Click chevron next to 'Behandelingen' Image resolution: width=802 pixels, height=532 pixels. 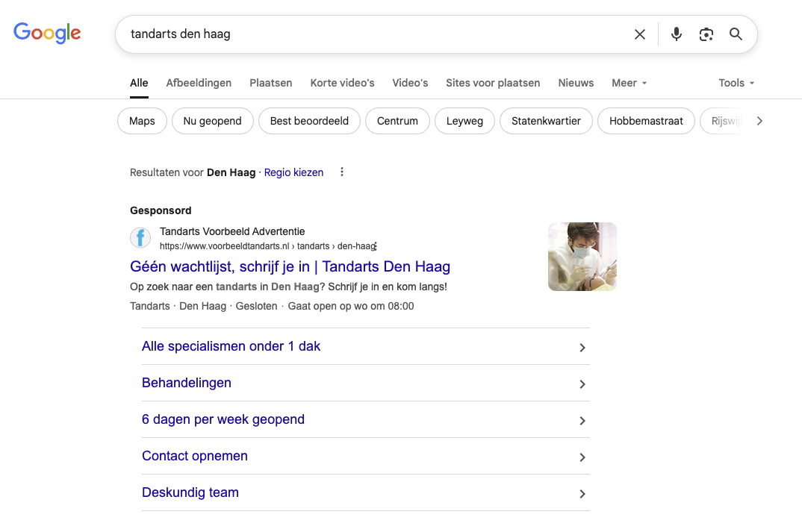[582, 384]
